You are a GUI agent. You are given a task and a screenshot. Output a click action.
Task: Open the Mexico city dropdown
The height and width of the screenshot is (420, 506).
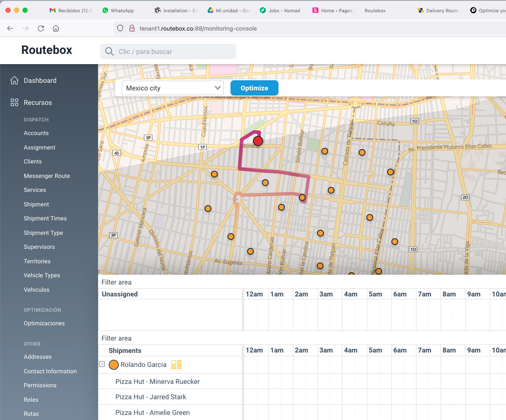point(173,88)
